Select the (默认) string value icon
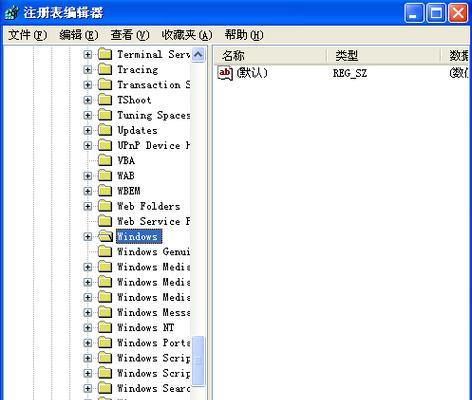472x400 pixels. coord(225,73)
